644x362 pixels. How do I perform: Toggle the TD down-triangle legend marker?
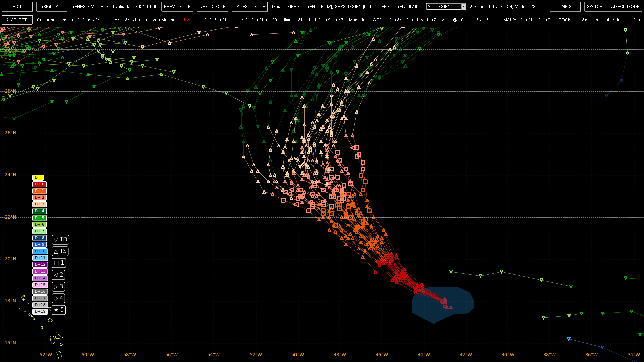(60, 240)
